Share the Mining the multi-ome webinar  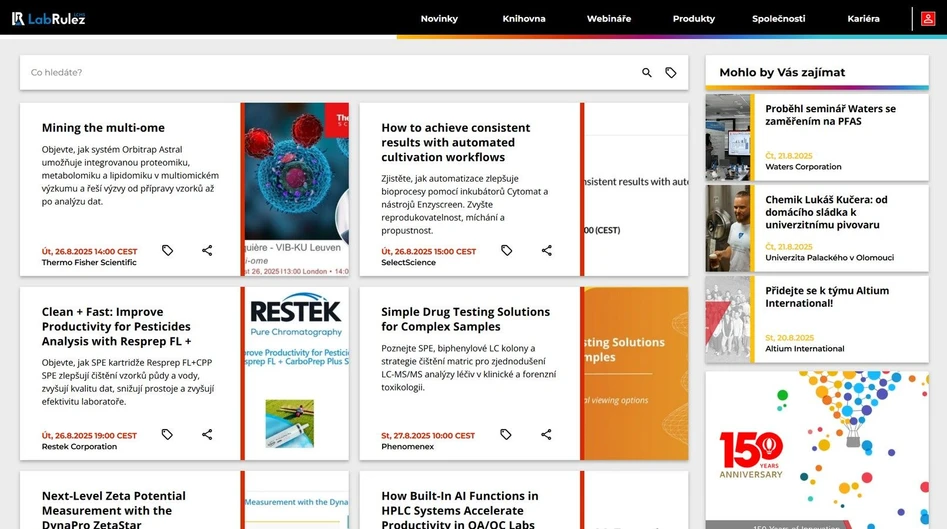pos(207,250)
